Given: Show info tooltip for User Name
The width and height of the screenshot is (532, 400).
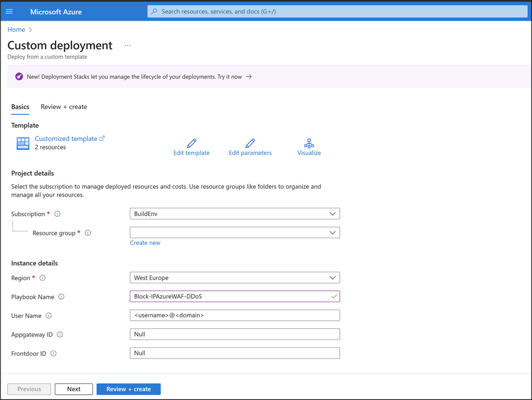Looking at the screenshot, I should click(48, 316).
